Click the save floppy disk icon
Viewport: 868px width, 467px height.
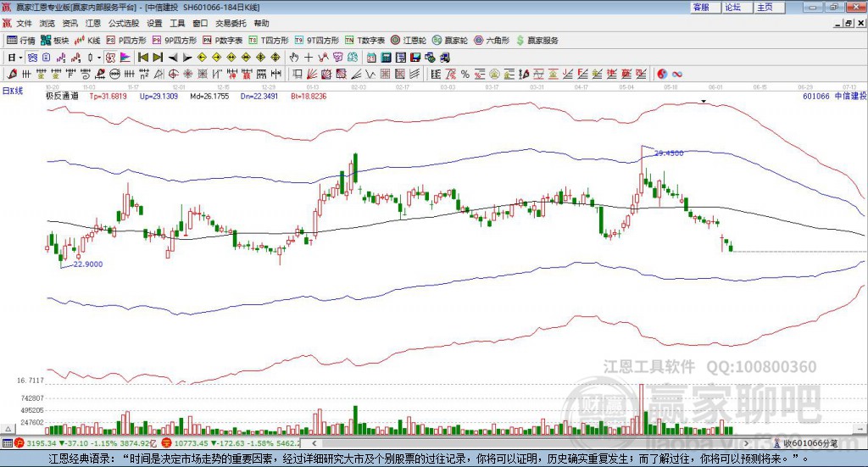click(415, 58)
